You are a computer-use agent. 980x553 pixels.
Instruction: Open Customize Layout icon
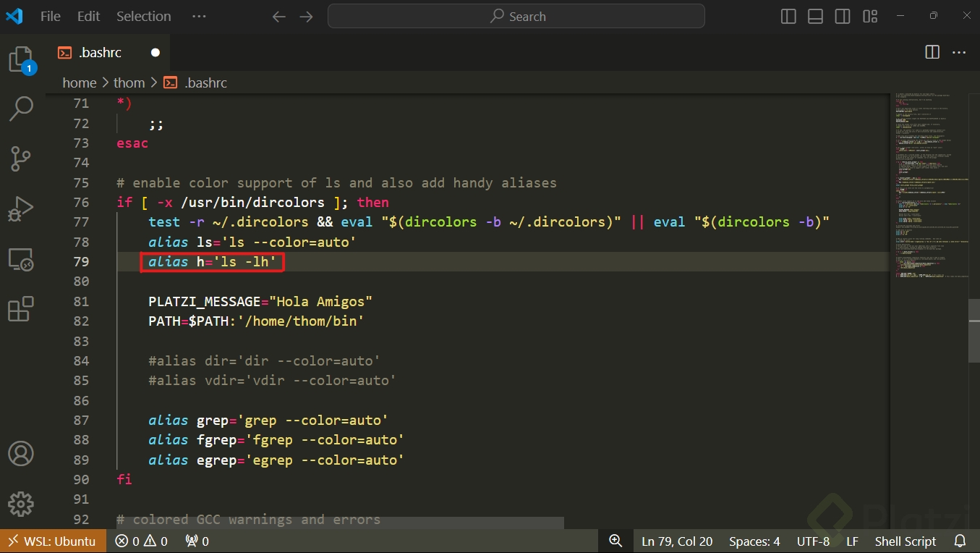tap(870, 17)
